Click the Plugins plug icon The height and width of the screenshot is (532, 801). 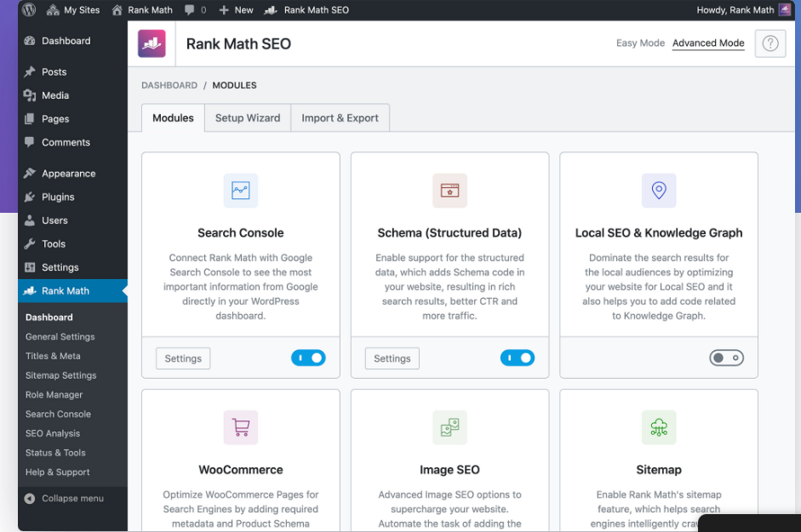[30, 197]
